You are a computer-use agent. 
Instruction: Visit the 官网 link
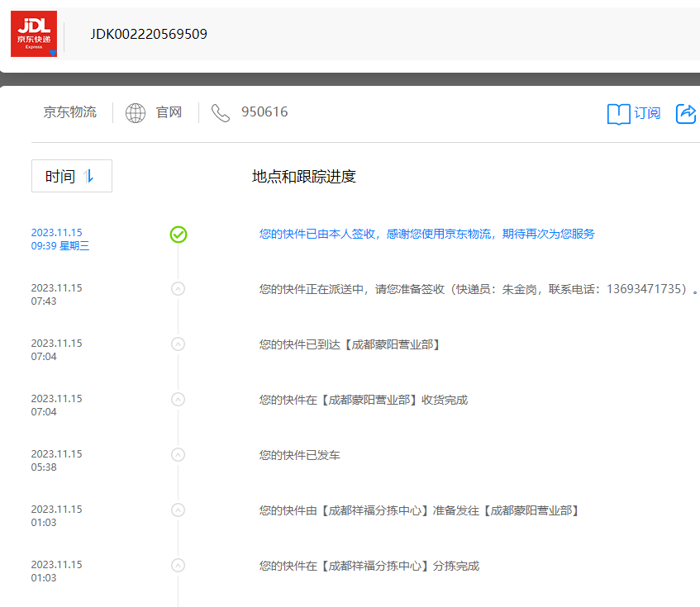coord(169,112)
